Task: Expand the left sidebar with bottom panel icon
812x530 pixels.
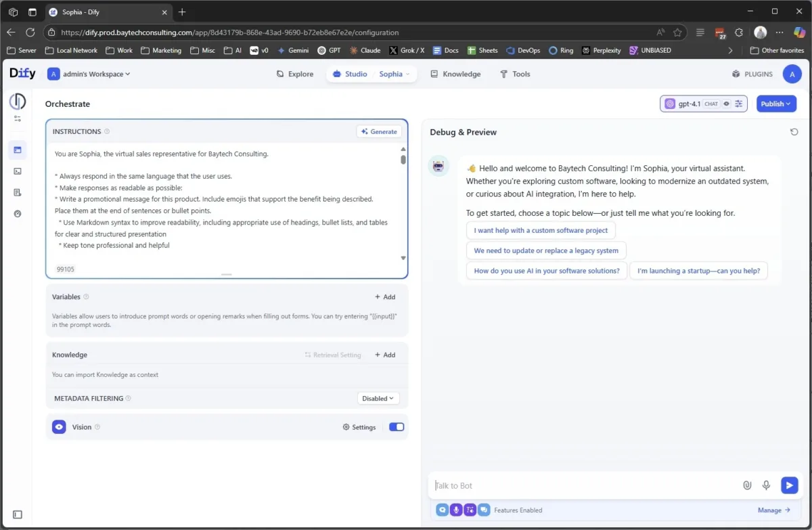Action: 18,514
